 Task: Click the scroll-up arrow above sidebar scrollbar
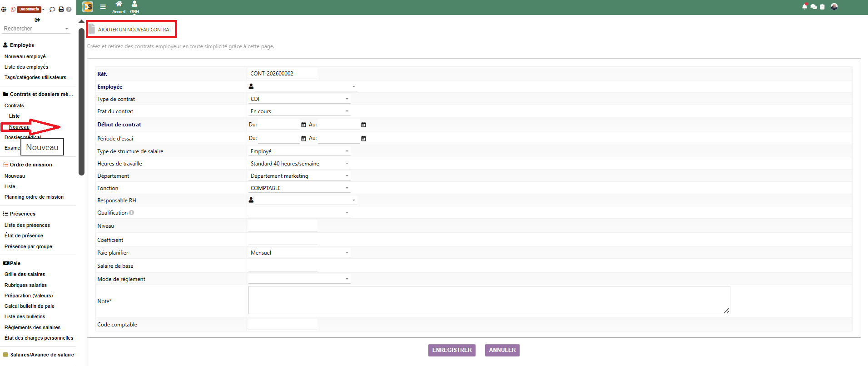click(81, 21)
